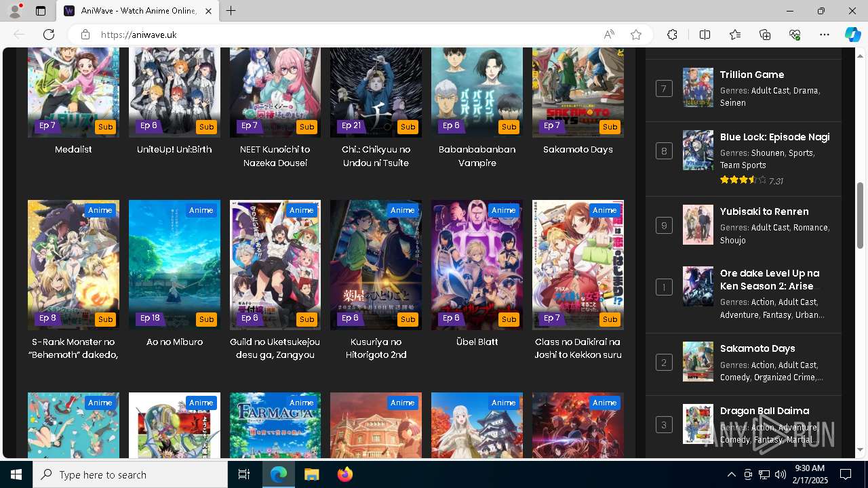Open Blue Lock: Episode Nagi entry

pos(775,137)
